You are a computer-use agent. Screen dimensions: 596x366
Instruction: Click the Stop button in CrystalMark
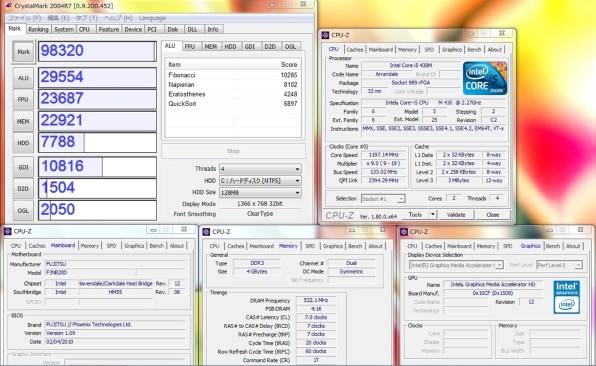(233, 151)
